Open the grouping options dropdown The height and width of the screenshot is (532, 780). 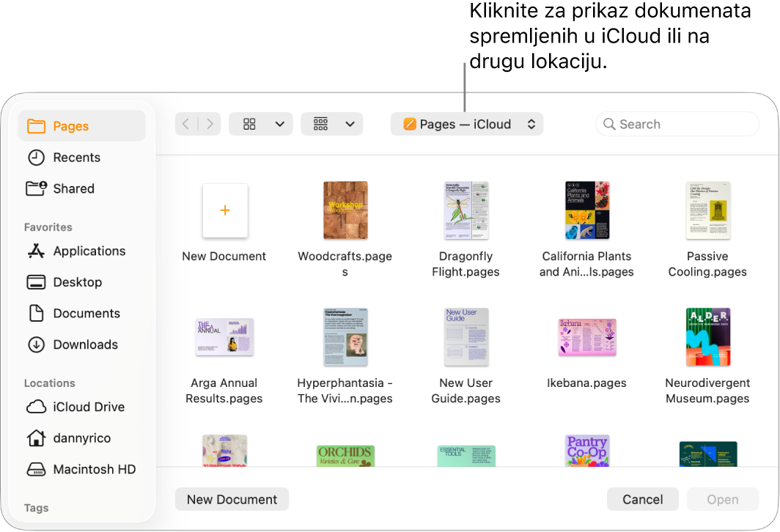pyautogui.click(x=331, y=124)
